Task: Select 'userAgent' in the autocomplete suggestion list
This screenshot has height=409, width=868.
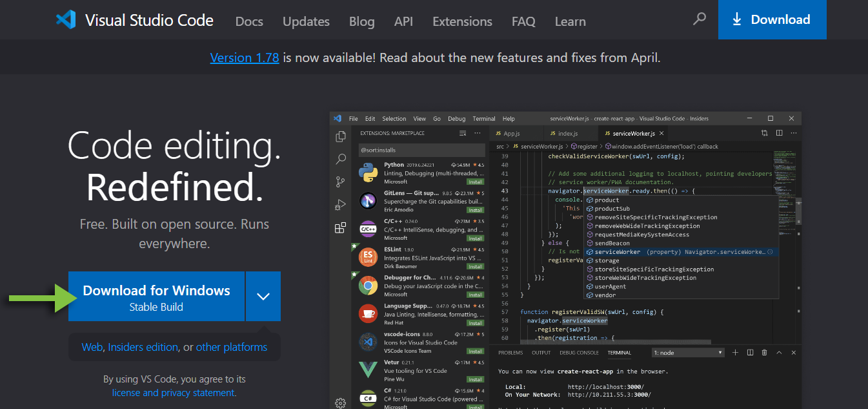Action: [680, 286]
